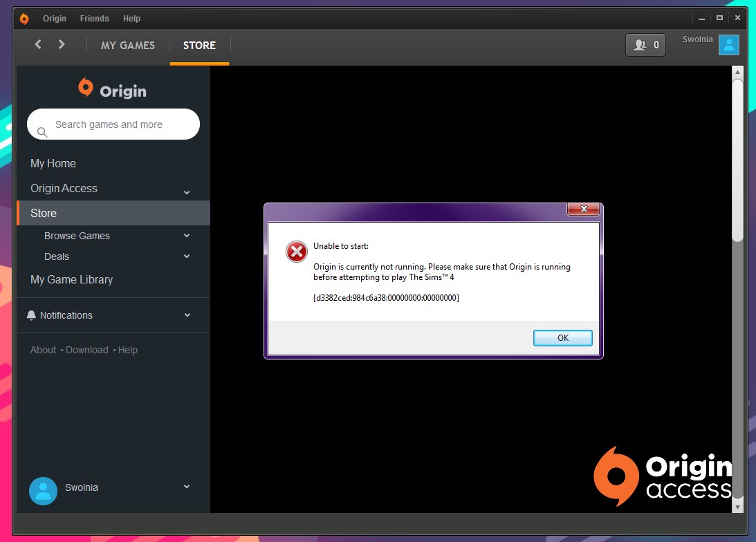Open Browse Games entry

(77, 236)
